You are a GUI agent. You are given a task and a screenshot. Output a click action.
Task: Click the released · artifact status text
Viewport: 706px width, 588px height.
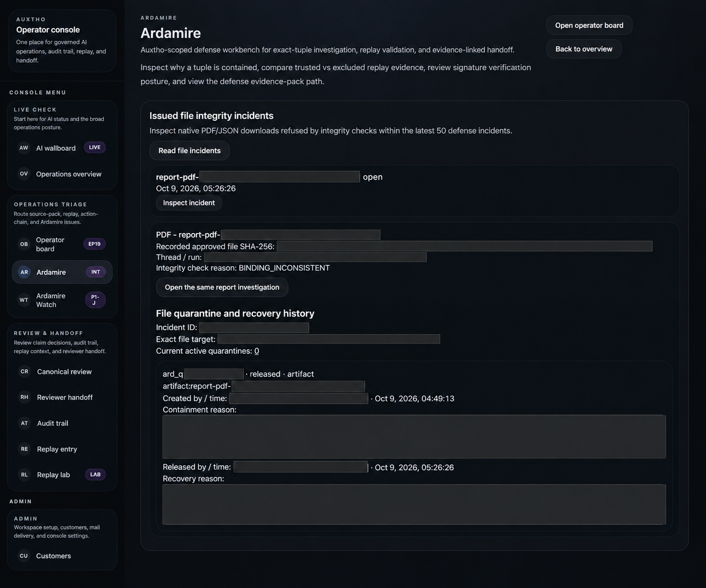click(x=282, y=374)
